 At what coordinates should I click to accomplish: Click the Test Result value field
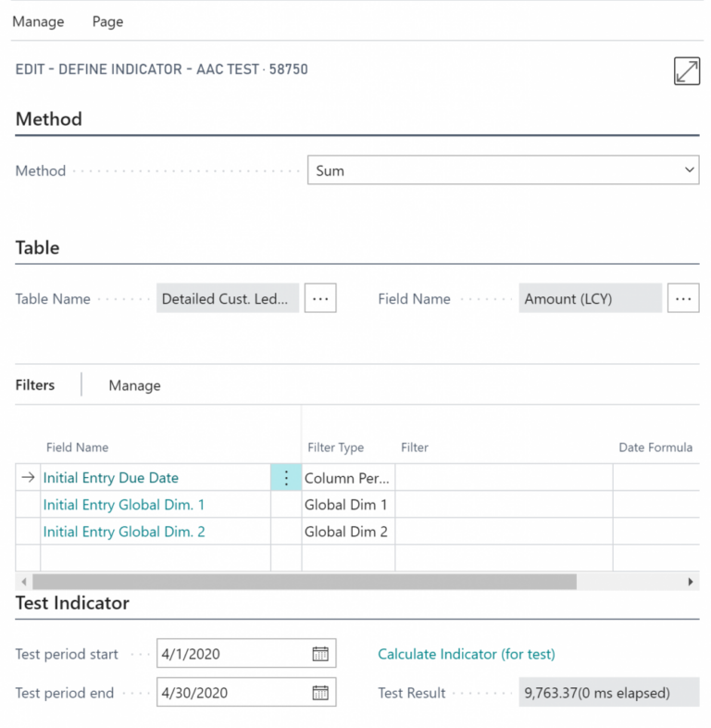609,692
